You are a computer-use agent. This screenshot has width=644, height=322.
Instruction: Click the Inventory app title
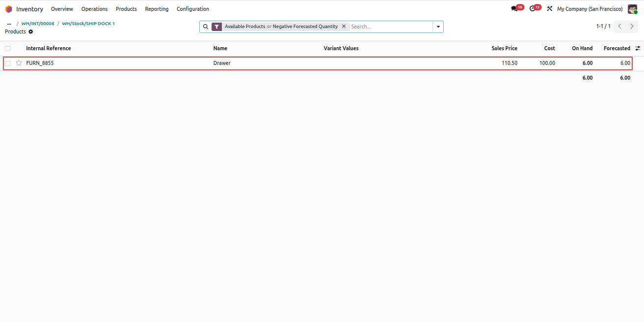pyautogui.click(x=29, y=9)
